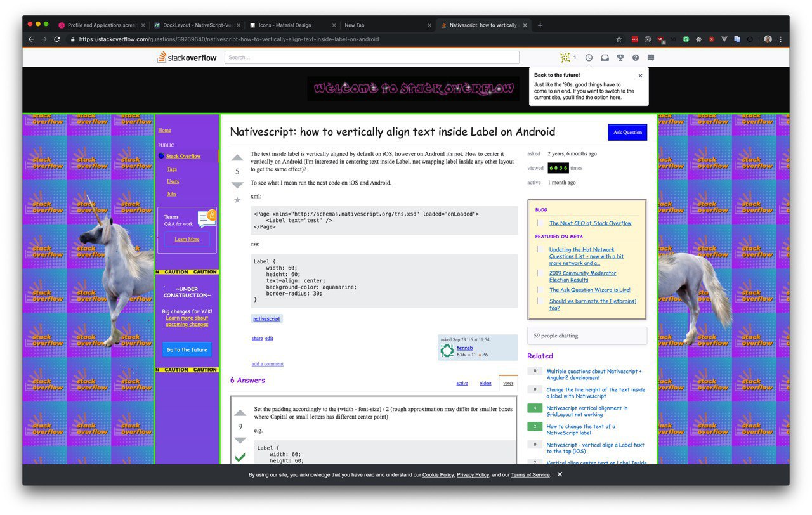Open the Chrome three-dot menu
This screenshot has width=812, height=515.
pos(781,39)
